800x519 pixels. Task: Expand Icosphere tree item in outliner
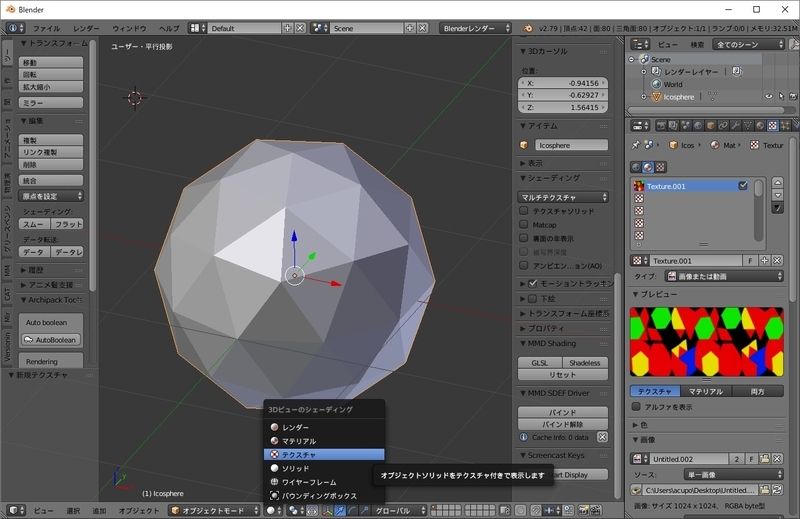644,96
